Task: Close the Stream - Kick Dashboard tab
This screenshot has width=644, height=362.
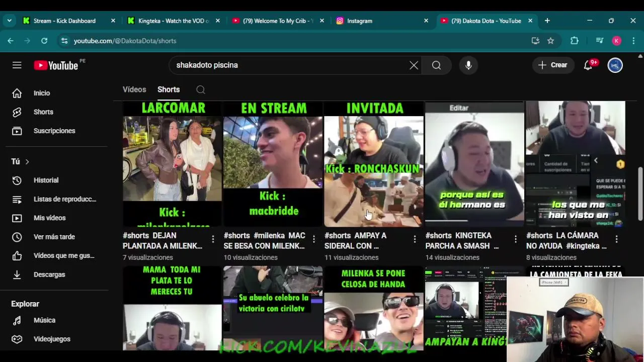Action: coord(113,21)
